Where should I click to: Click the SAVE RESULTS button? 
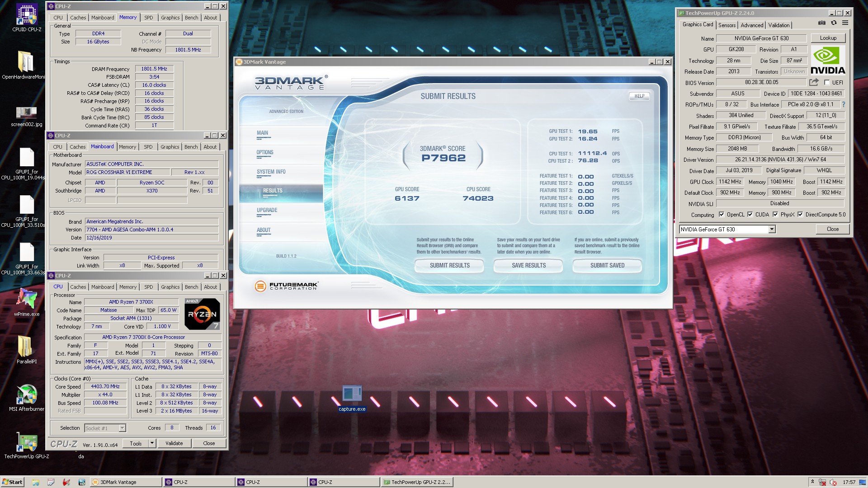(x=528, y=265)
